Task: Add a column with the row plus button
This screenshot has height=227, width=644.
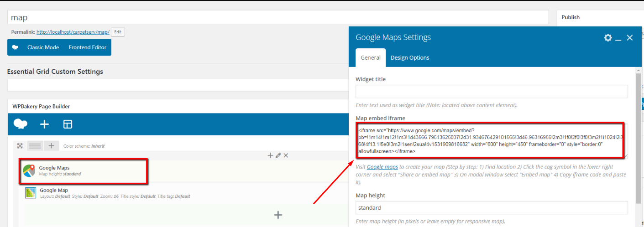Action: click(x=51, y=146)
